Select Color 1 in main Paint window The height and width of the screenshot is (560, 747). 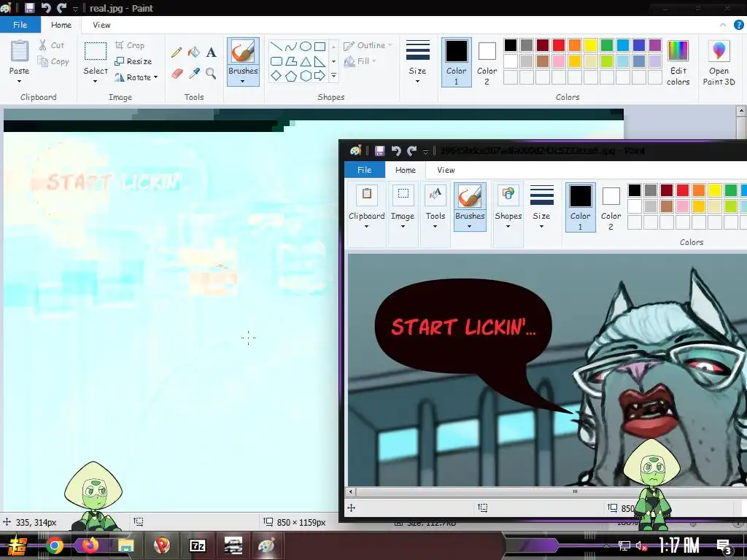coord(457,62)
